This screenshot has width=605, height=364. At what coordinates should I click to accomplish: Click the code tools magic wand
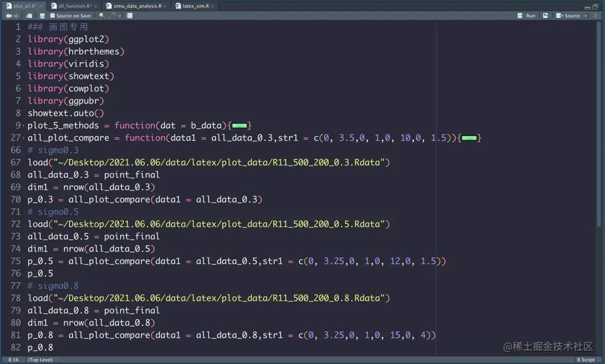113,16
